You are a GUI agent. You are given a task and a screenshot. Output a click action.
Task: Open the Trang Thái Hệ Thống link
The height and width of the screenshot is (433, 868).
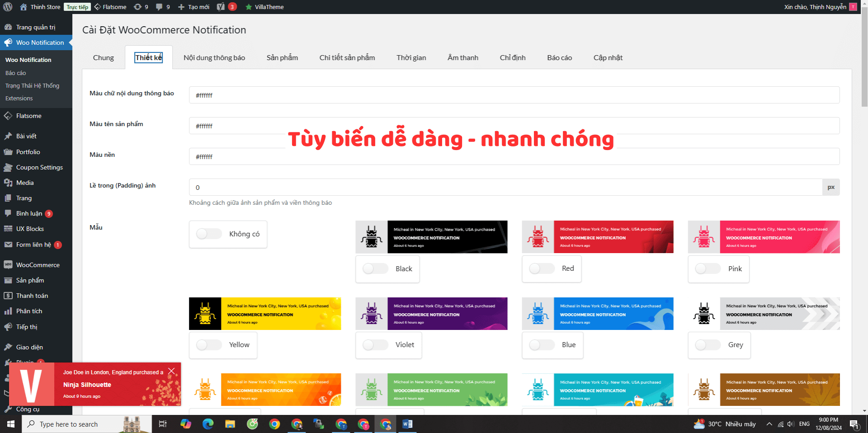(32, 85)
